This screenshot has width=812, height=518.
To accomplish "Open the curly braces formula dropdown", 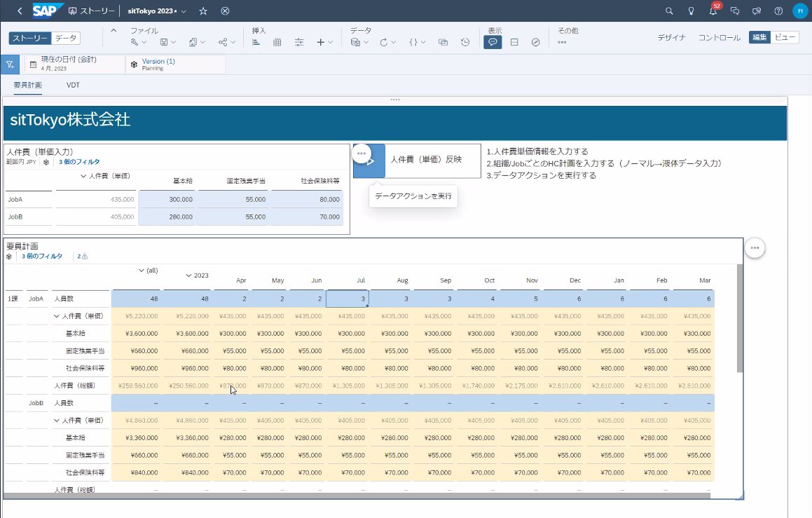I will pyautogui.click(x=417, y=43).
